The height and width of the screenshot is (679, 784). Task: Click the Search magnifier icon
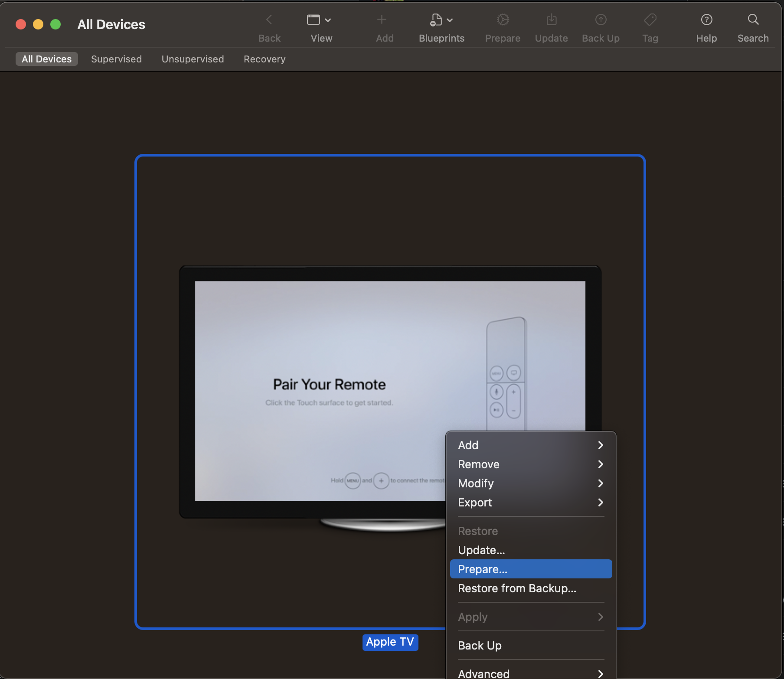[x=753, y=20]
